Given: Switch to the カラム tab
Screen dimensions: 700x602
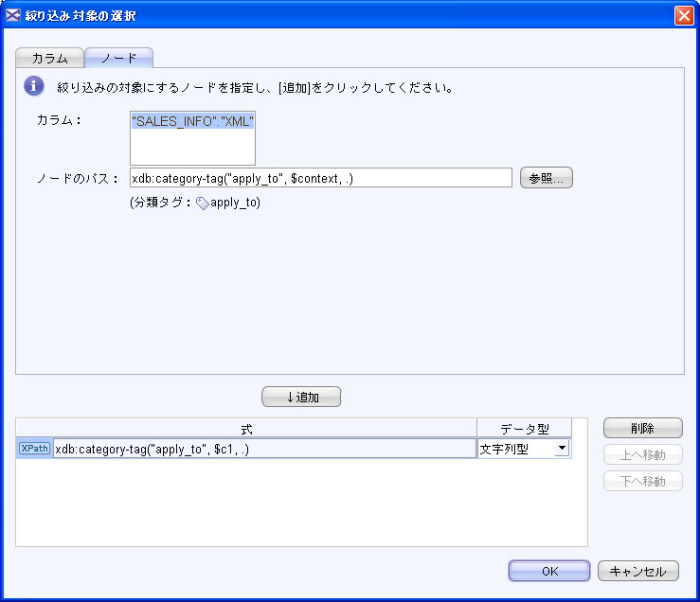Looking at the screenshot, I should coord(49,58).
